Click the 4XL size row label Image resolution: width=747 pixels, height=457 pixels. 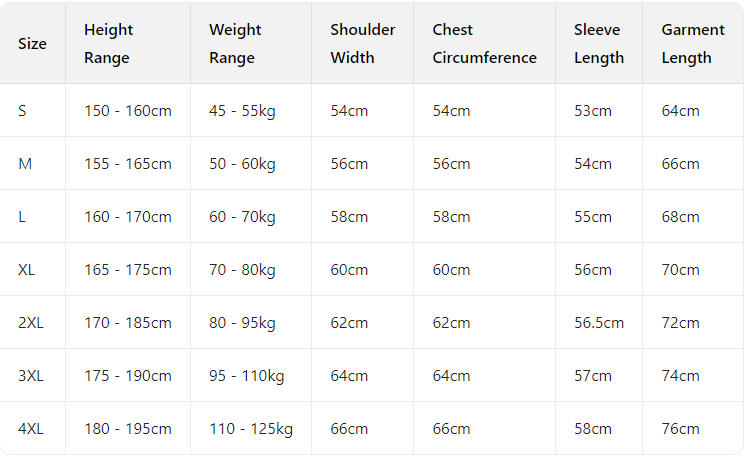point(31,429)
